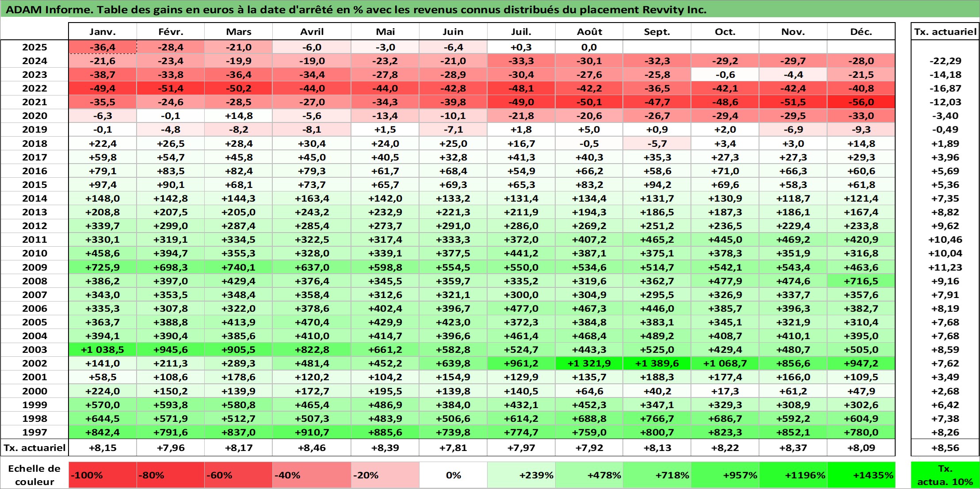Screen dimensions: 980x489
Task: Select the bottom rate +8,15 under Janv.
Action: pos(103,448)
